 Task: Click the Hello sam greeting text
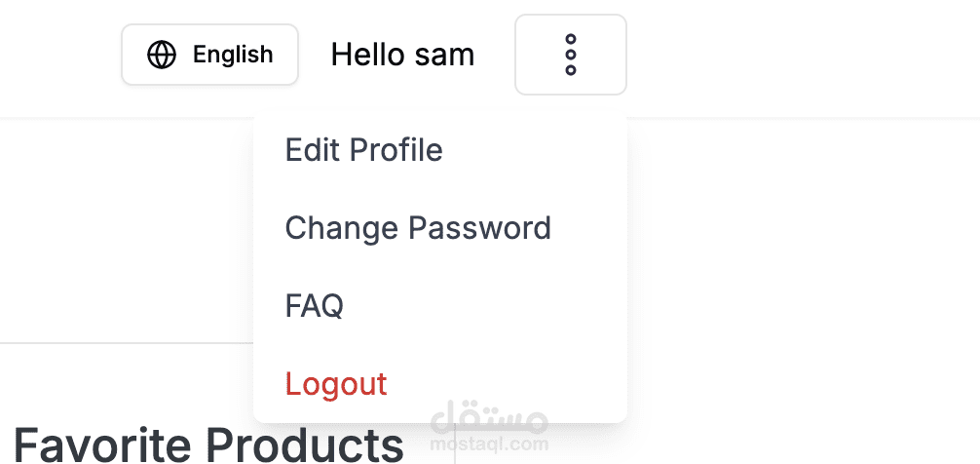[402, 55]
